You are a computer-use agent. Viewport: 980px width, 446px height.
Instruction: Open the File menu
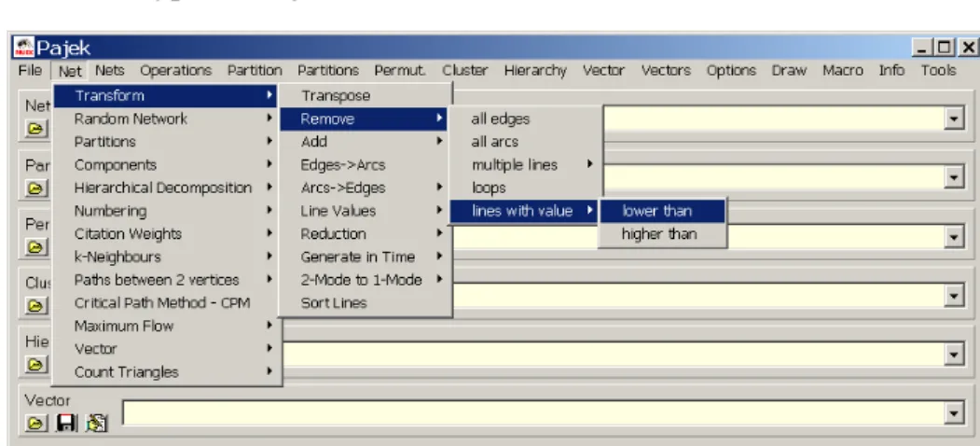(30, 71)
